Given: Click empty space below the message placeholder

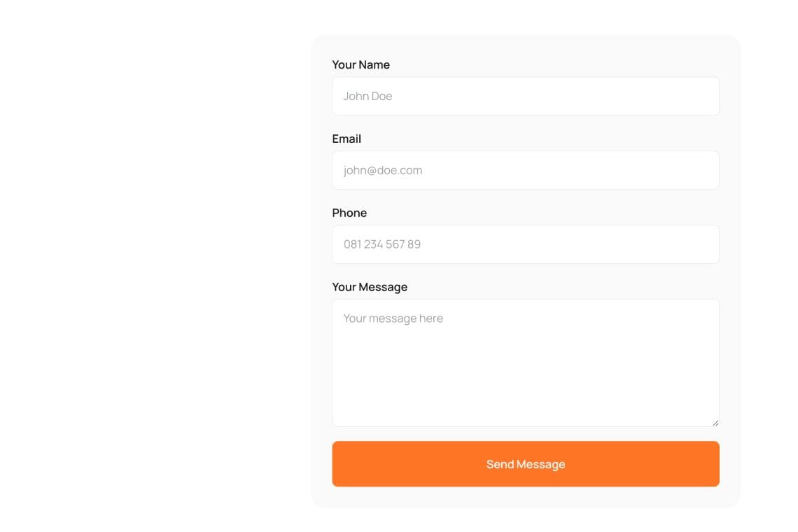Looking at the screenshot, I should point(525,377).
